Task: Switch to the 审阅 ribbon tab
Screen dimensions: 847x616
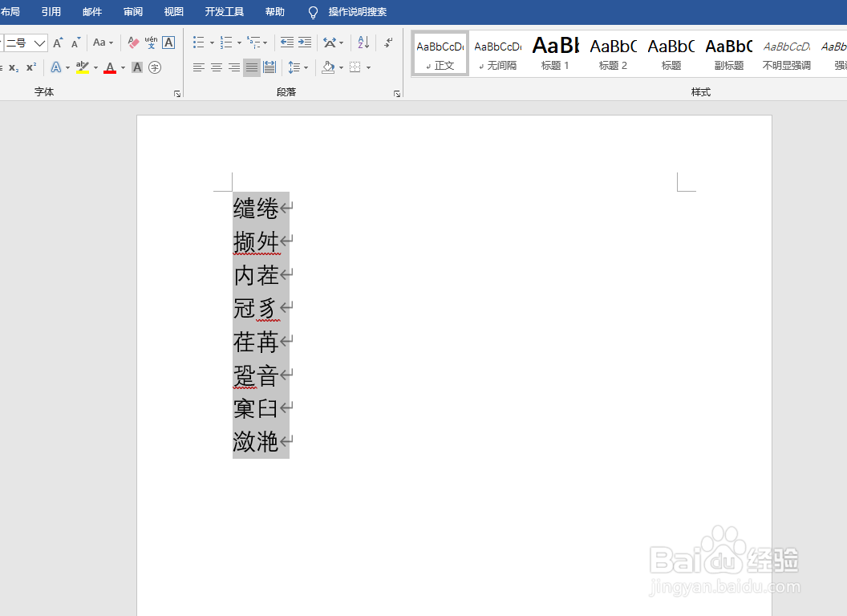Action: click(x=133, y=11)
